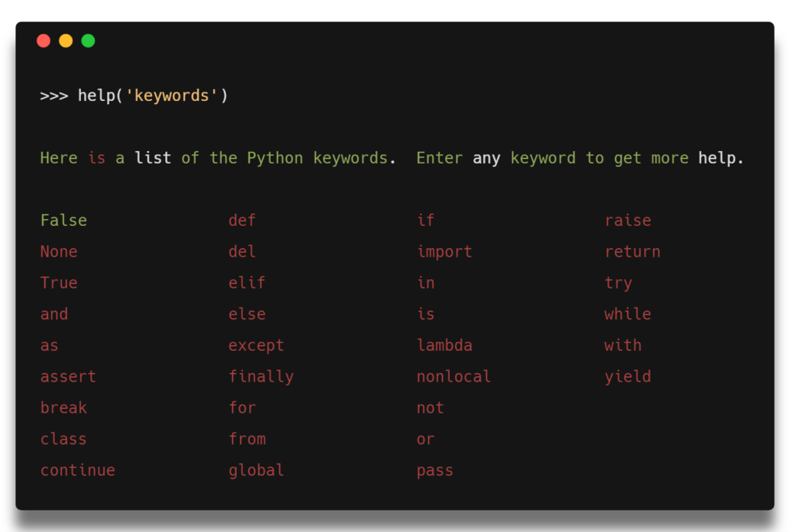Click the 'continue' keyword
The image size is (790, 532).
point(77,470)
